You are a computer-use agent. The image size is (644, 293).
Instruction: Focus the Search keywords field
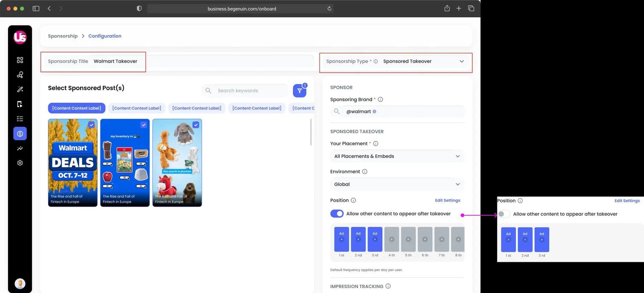[x=245, y=91]
